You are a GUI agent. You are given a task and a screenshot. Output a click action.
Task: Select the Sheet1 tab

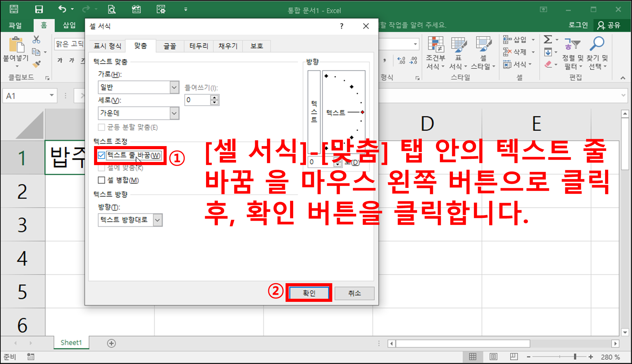pyautogui.click(x=71, y=343)
